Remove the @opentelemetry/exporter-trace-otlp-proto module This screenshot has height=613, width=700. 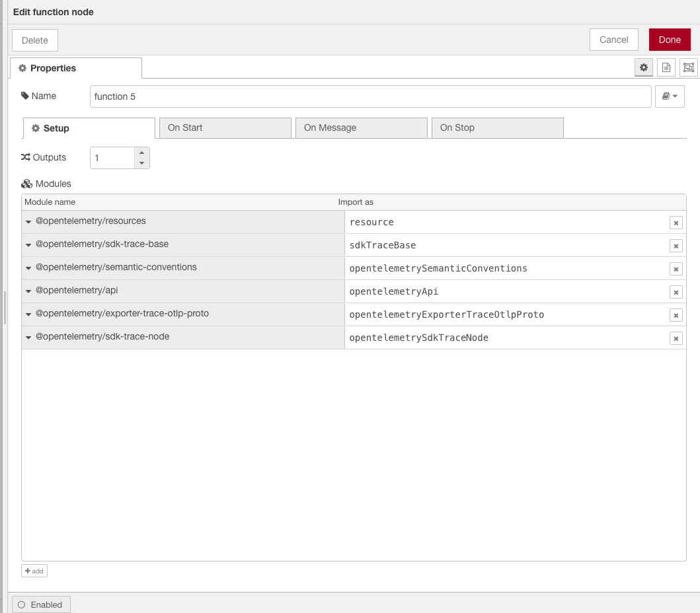tap(676, 314)
